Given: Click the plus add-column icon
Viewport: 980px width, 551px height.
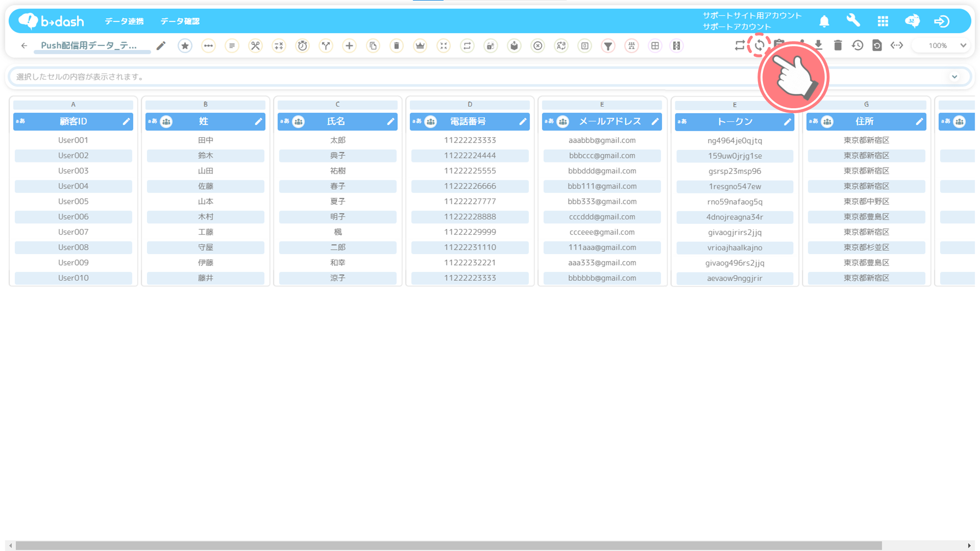Looking at the screenshot, I should pyautogui.click(x=349, y=46).
